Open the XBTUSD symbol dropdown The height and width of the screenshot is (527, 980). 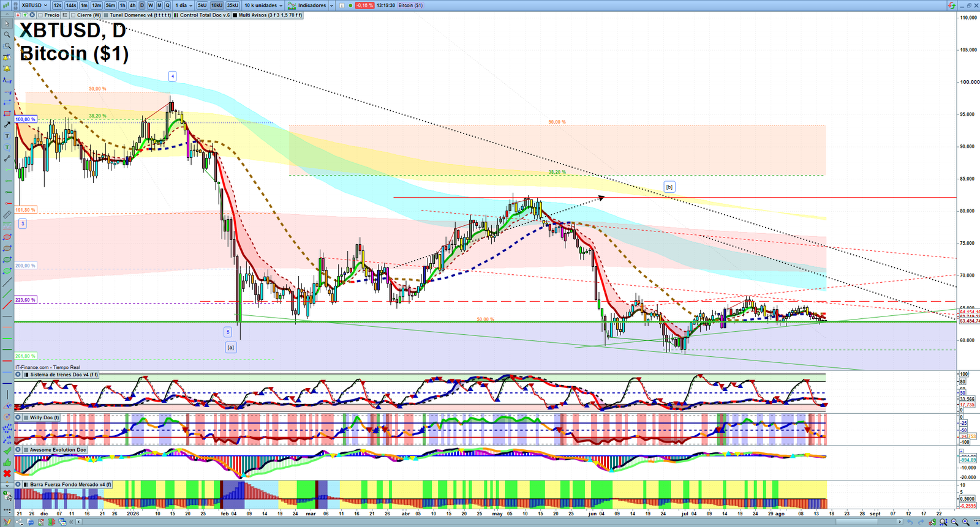(x=34, y=6)
